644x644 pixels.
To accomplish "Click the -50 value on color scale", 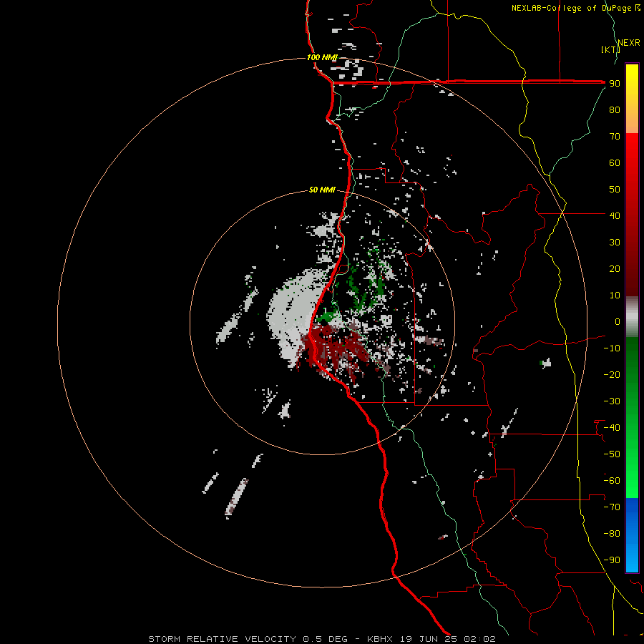I will (x=612, y=454).
